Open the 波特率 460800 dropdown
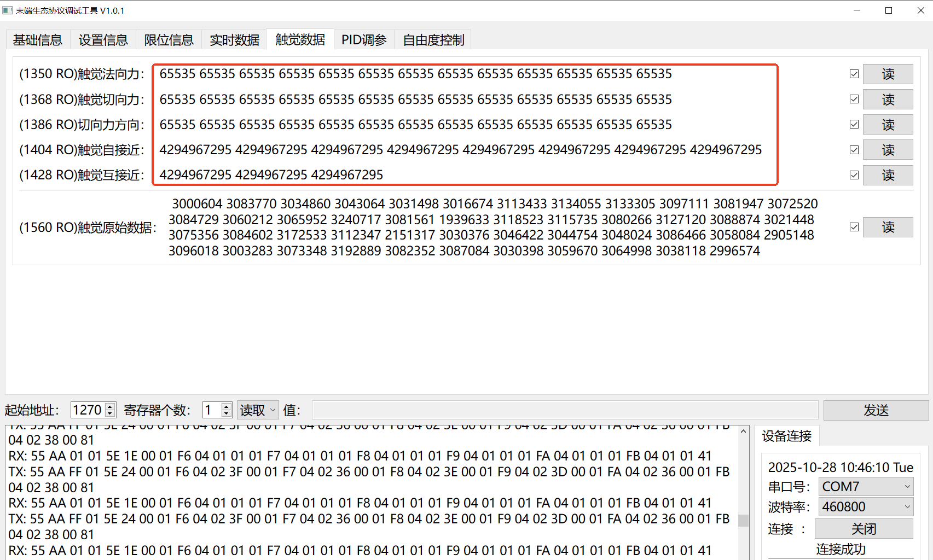Screen dimensions: 933x560 point(866,507)
